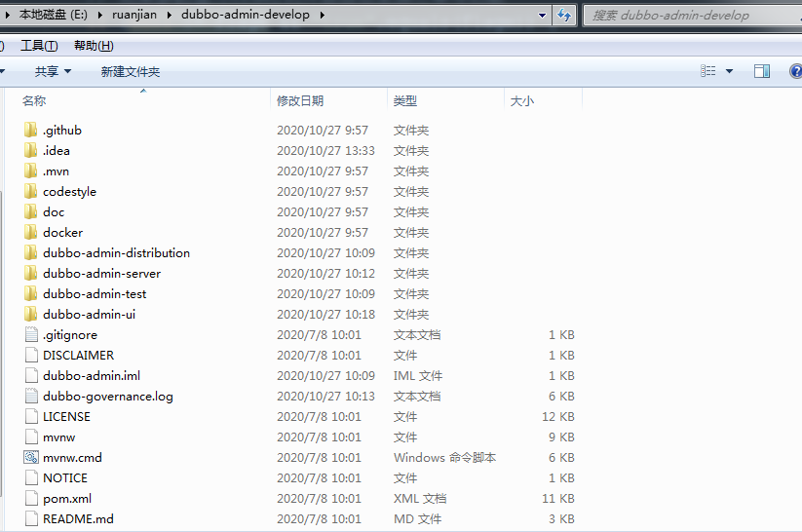Click the mvnw.cmd script icon
The height and width of the screenshot is (532, 802).
(x=31, y=457)
